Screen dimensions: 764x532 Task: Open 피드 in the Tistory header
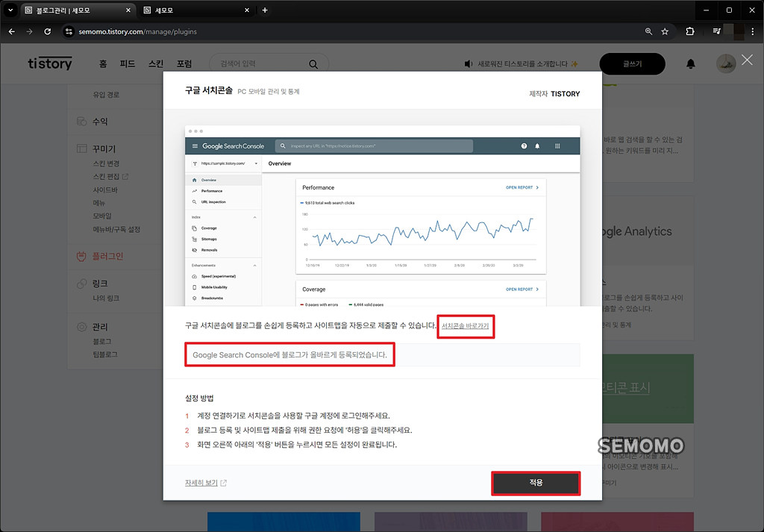128,64
